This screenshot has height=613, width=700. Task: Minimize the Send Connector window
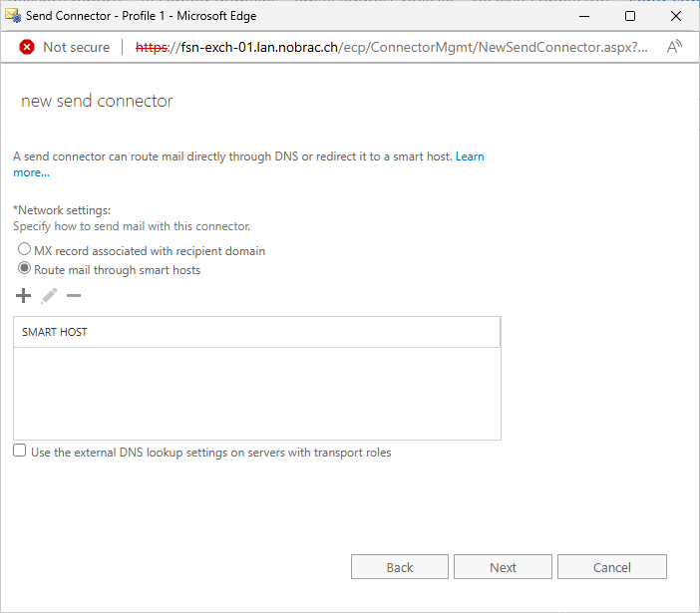pos(584,16)
